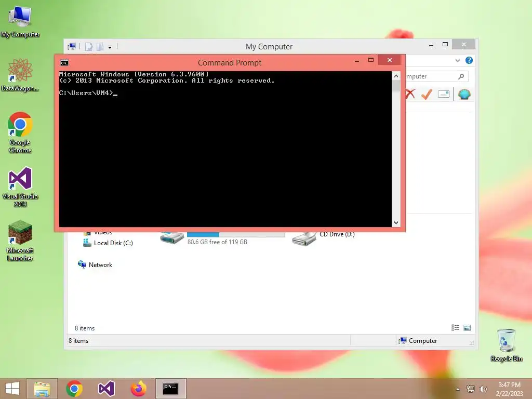Screen dimensions: 532x399
Task: Click the blue shell ribbon icon
Action: tap(464, 94)
